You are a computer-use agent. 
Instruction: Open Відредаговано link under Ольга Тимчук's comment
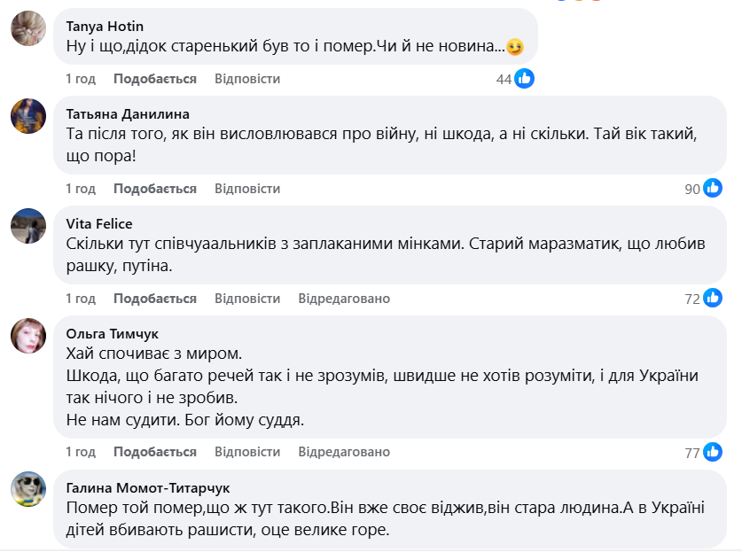click(344, 452)
